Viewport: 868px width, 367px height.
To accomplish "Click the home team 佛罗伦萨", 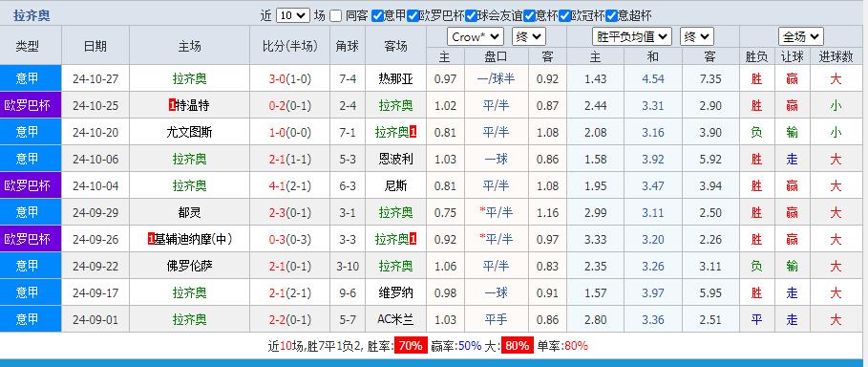I will coord(189,266).
